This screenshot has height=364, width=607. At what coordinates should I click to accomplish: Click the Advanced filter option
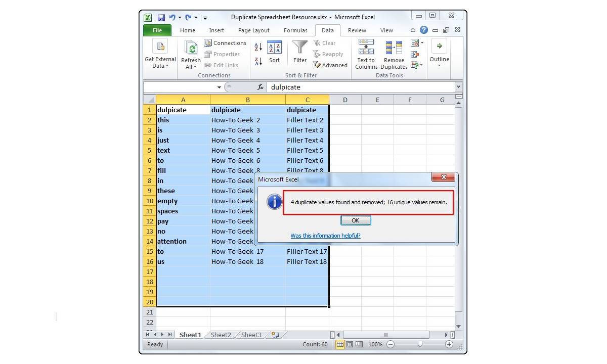330,65
